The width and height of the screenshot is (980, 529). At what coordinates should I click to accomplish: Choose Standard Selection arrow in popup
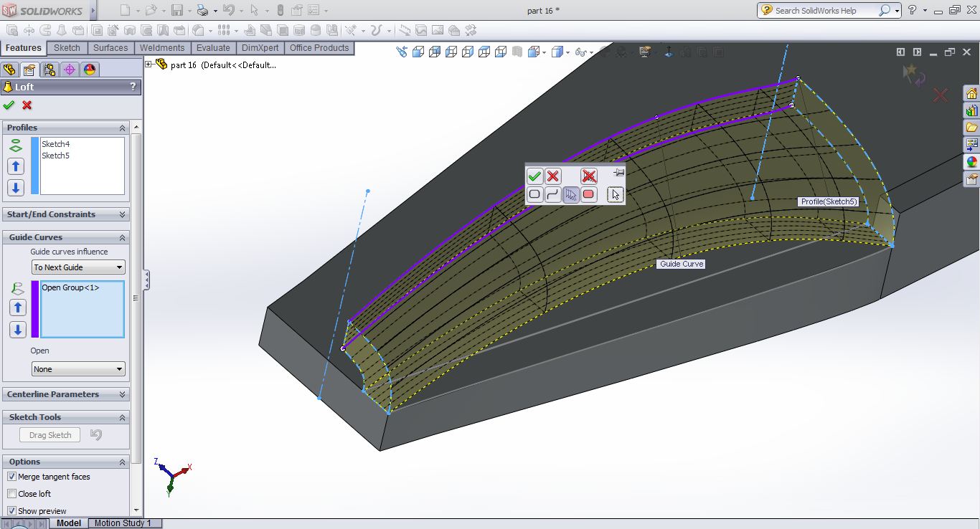(x=615, y=194)
